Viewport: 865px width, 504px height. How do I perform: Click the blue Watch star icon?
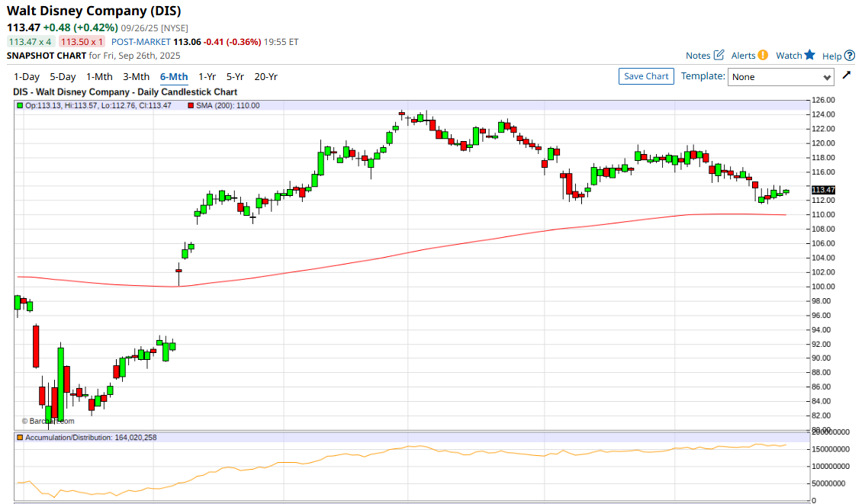(x=810, y=55)
